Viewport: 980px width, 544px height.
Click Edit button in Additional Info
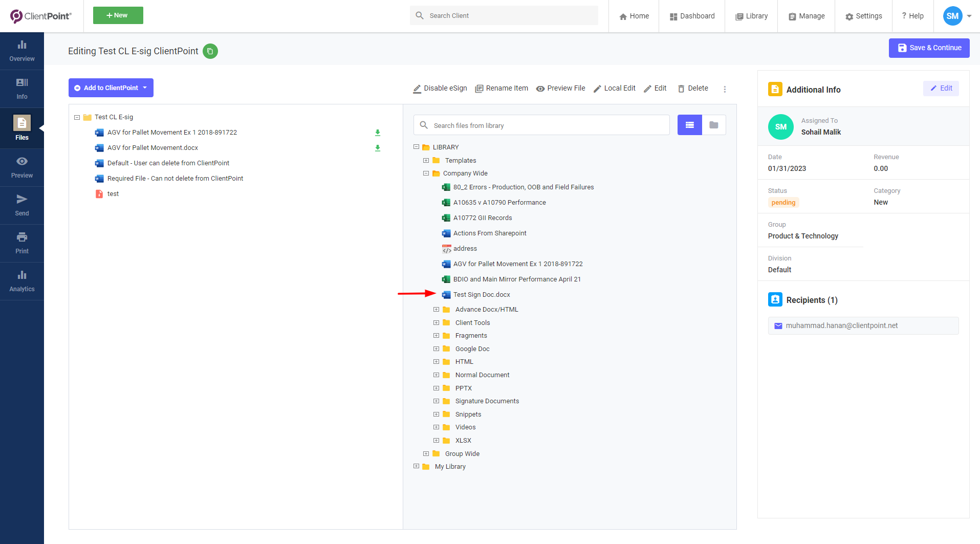pos(941,88)
